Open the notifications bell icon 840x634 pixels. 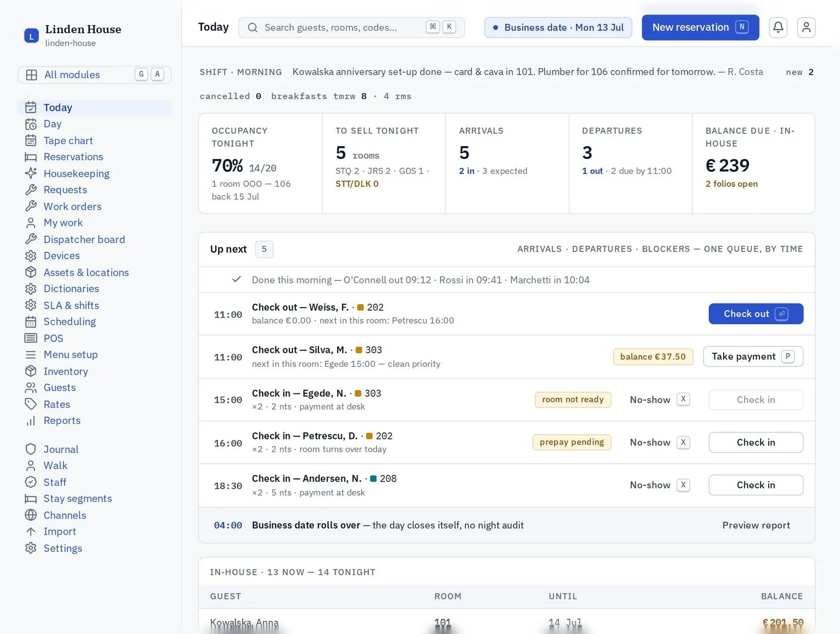click(x=778, y=27)
